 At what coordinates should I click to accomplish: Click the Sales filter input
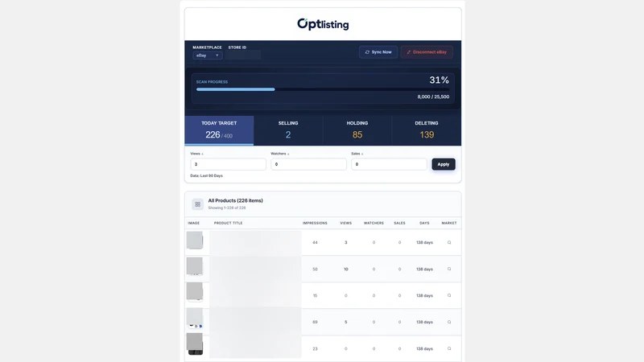389,164
